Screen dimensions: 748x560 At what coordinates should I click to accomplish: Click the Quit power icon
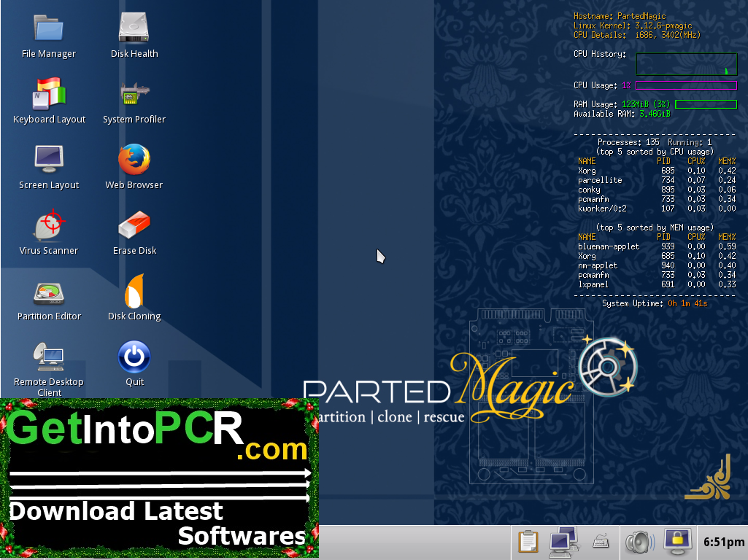[134, 357]
